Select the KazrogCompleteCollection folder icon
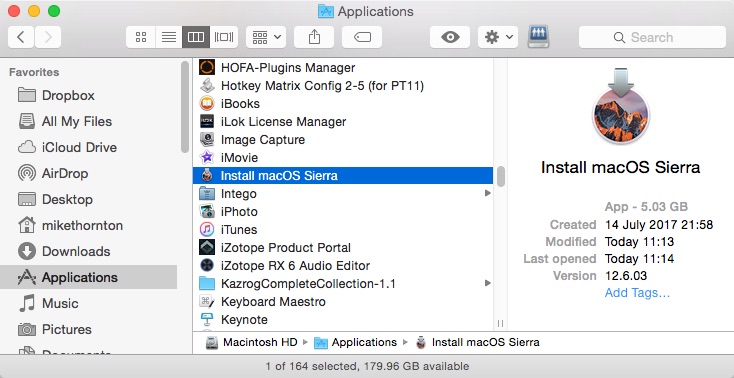 206,283
